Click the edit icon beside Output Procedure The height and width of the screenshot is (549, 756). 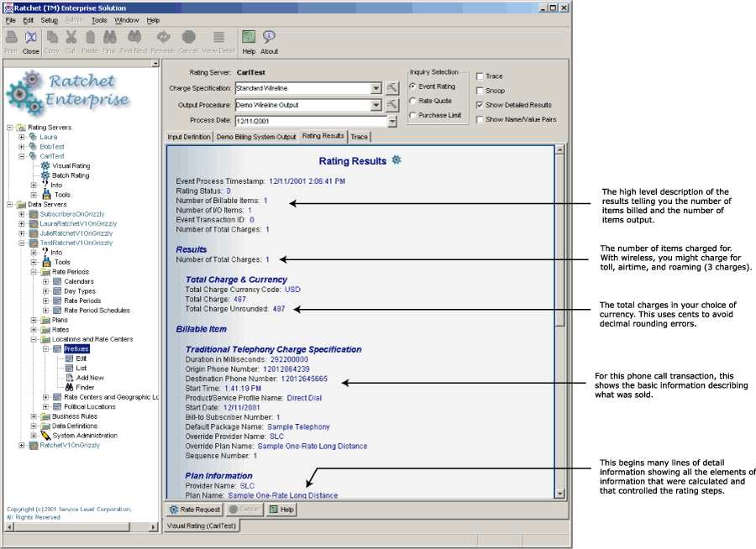(392, 105)
